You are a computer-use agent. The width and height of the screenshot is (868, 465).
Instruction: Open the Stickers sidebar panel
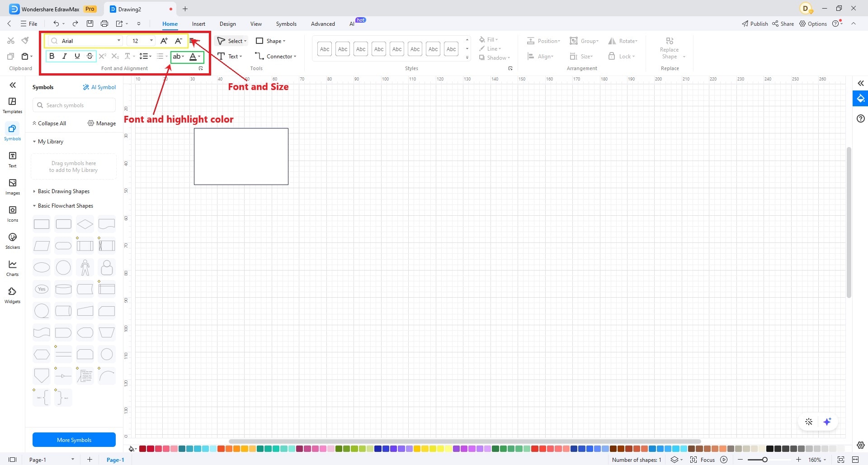point(12,241)
